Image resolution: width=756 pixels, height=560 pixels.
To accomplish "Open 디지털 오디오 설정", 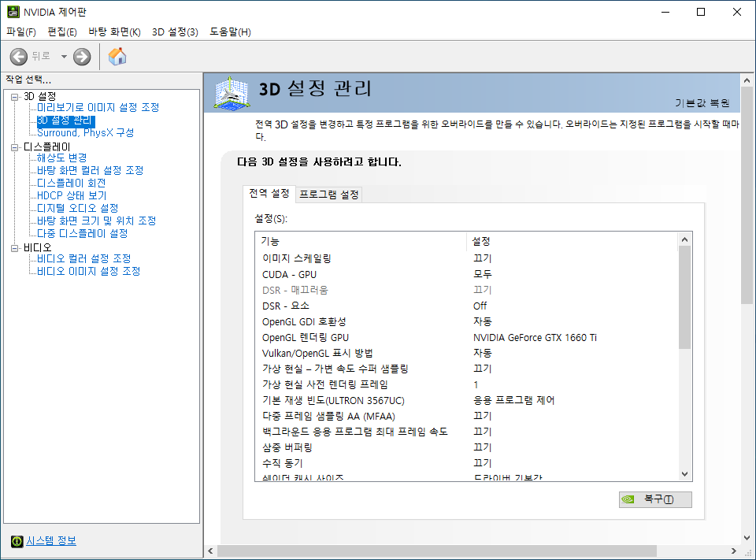I will pos(78,208).
